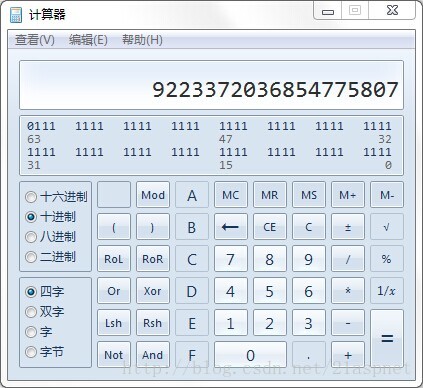
Task: Select Dword size (双字)
Action: pos(45,312)
